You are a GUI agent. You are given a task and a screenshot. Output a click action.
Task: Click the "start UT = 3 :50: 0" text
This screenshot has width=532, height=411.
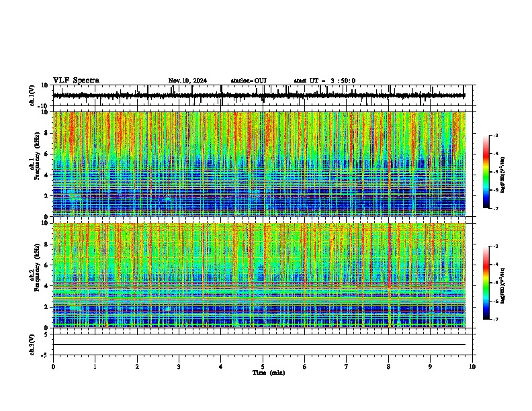pyautogui.click(x=324, y=81)
